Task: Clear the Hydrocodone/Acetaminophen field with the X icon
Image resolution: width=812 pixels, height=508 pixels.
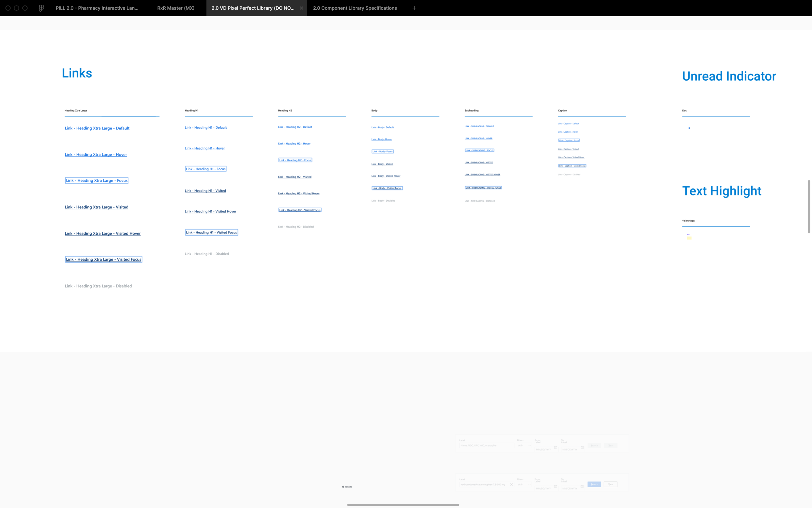Action: (512, 485)
